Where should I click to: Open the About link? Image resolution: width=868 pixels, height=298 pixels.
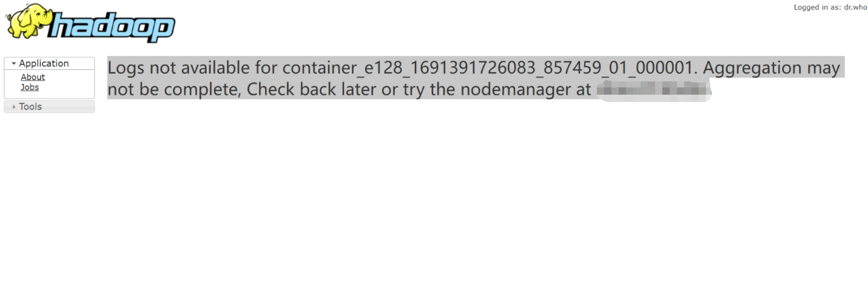pyautogui.click(x=33, y=77)
